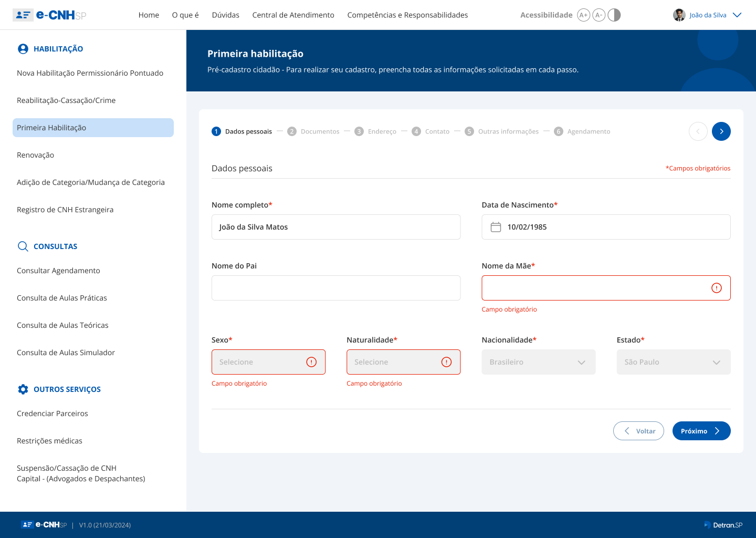Go to Central de Atendimento menu
756x538 pixels.
click(x=293, y=15)
